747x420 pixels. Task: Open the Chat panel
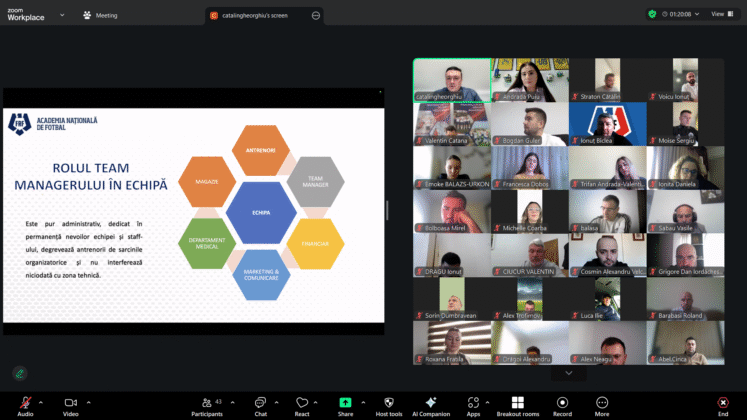pos(260,403)
